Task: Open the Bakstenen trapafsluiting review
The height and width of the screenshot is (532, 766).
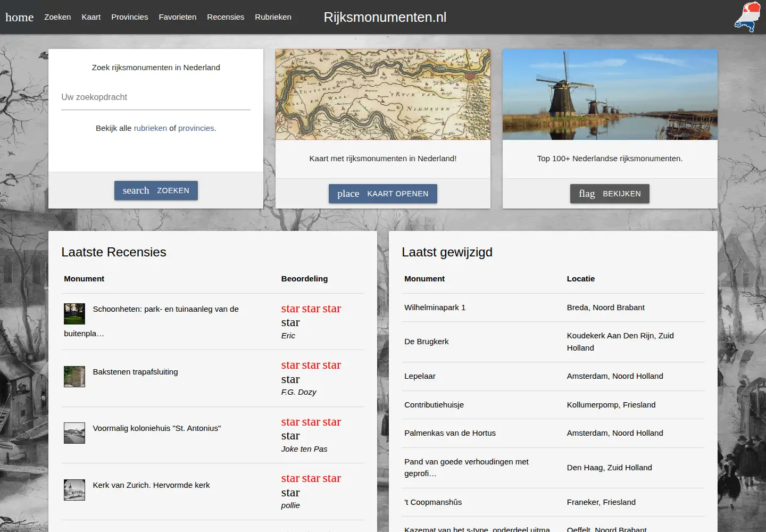Action: click(135, 372)
